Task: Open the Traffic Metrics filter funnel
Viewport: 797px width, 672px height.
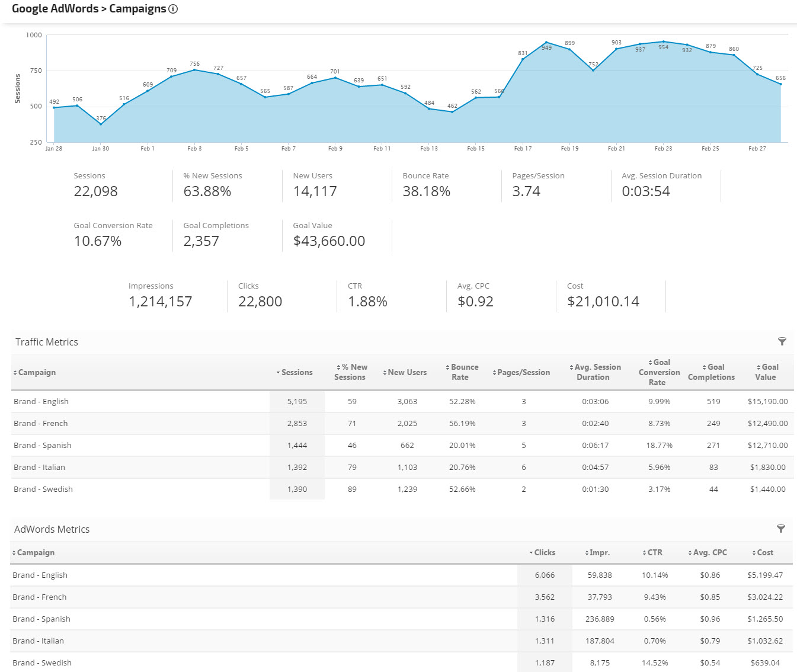Action: 782,341
